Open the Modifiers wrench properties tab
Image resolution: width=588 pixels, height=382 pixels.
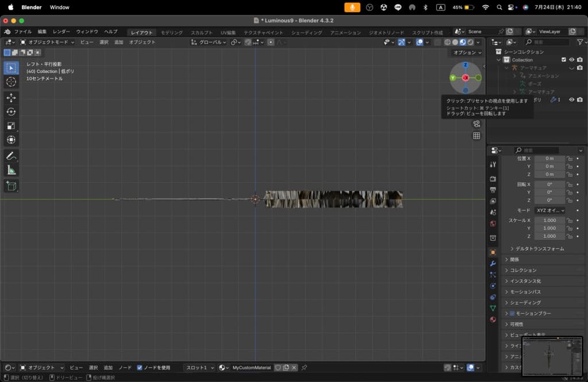493,263
